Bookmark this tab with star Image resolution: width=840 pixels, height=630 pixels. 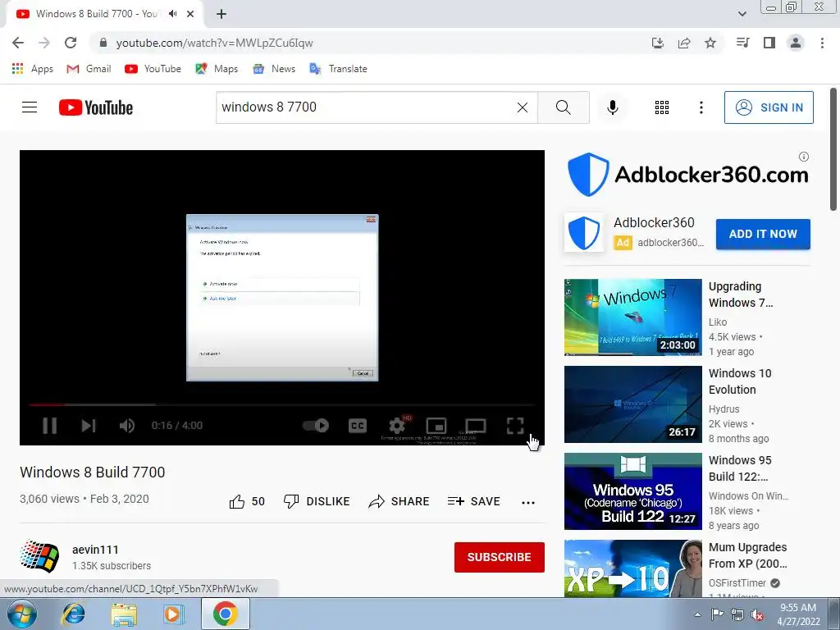[x=710, y=43]
